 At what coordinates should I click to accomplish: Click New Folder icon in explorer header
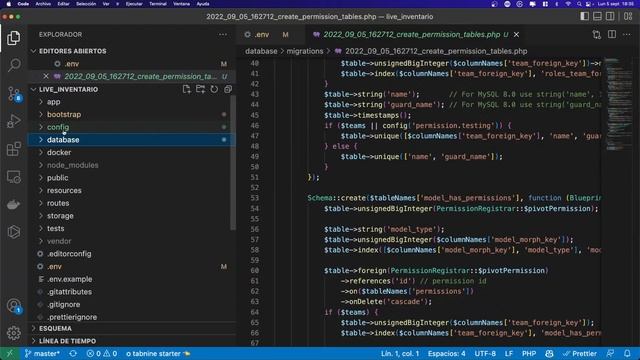pos(200,89)
